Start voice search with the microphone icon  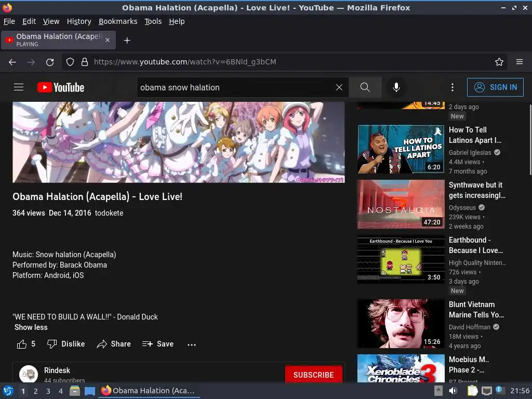pyautogui.click(x=396, y=87)
